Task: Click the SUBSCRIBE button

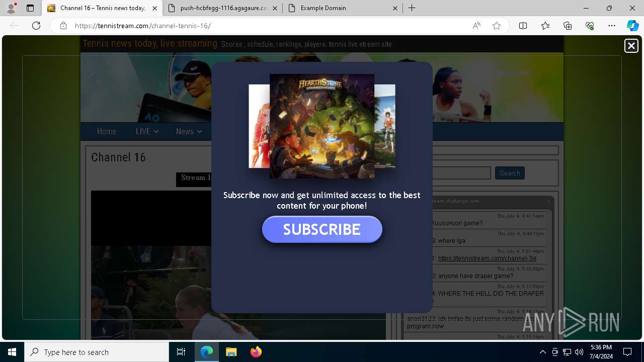Action: pyautogui.click(x=322, y=229)
